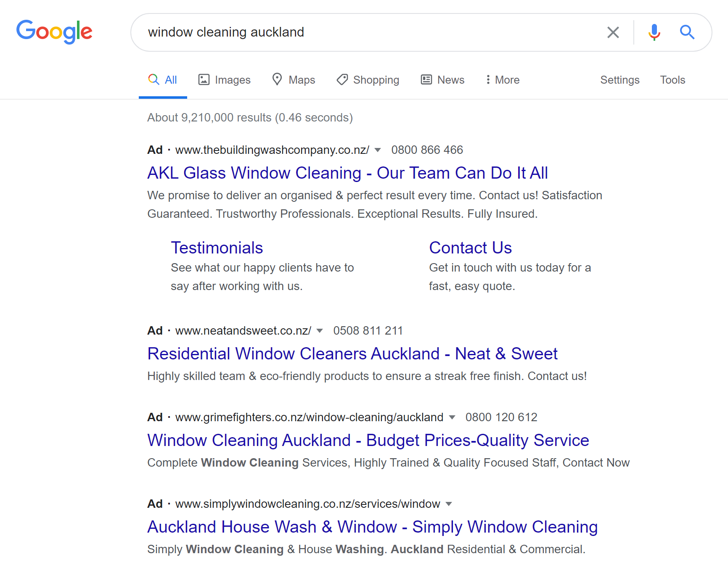Click into the search query text field
The height and width of the screenshot is (570, 728).
(370, 32)
